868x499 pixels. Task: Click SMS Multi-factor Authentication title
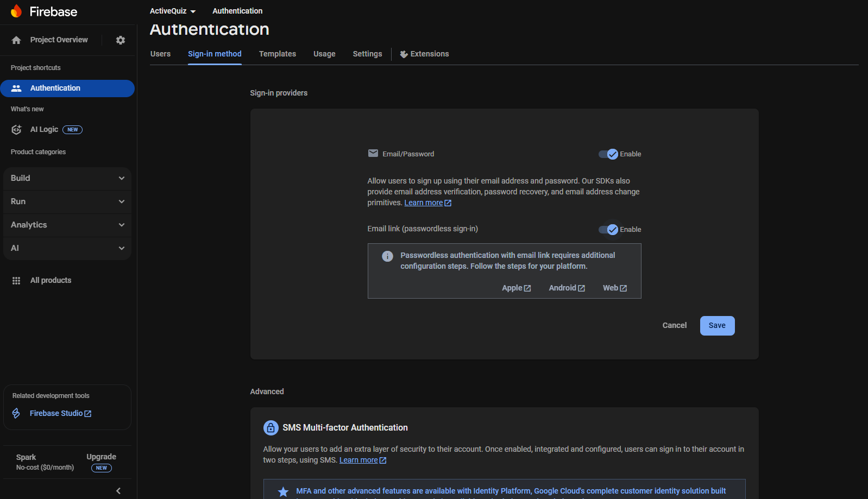click(345, 428)
